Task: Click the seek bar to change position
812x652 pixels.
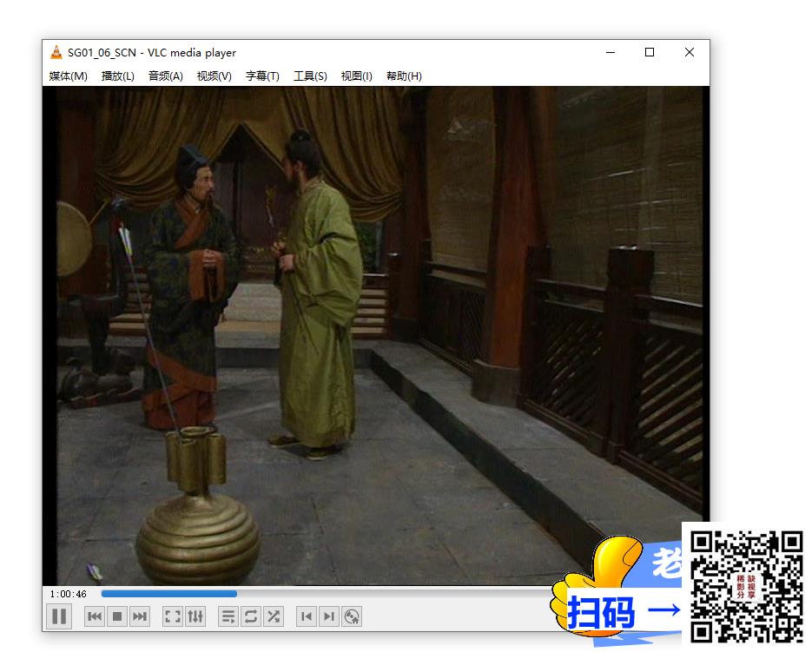Action: (327, 594)
